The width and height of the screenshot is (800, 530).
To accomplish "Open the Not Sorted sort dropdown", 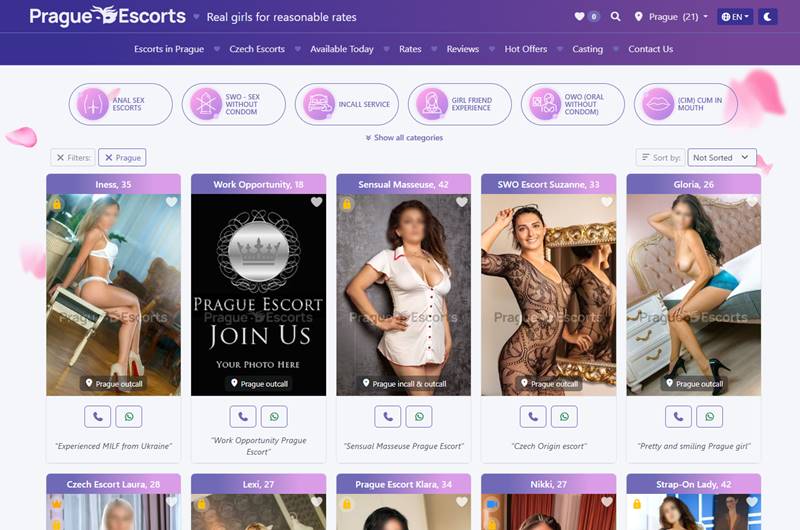I will (721, 158).
